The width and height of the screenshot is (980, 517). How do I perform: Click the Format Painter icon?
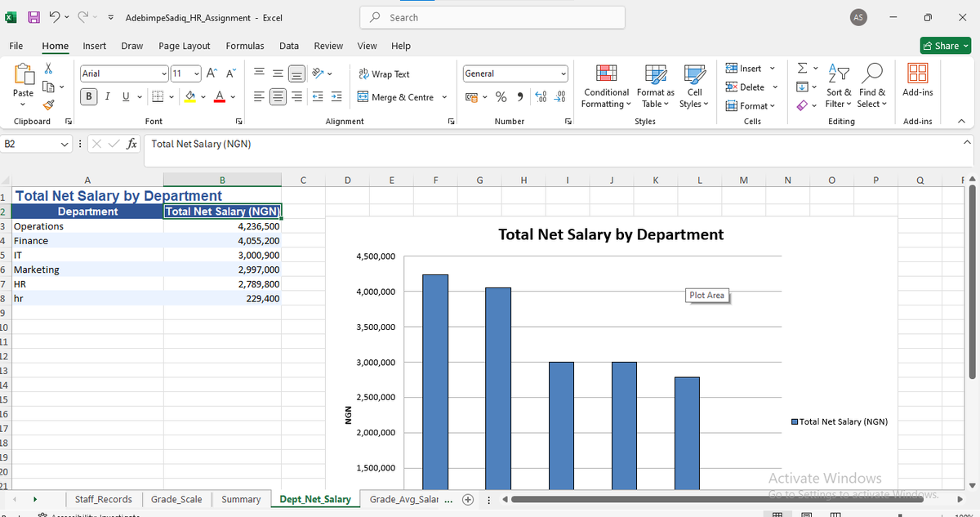49,103
